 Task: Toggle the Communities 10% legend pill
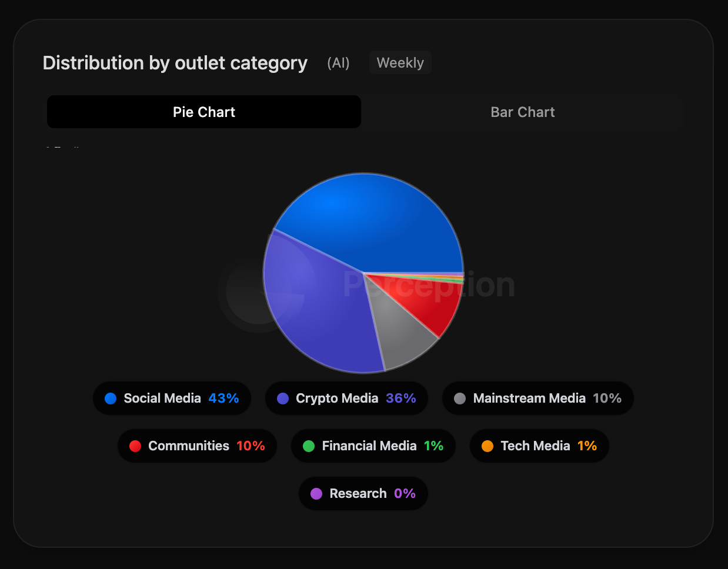click(x=197, y=446)
